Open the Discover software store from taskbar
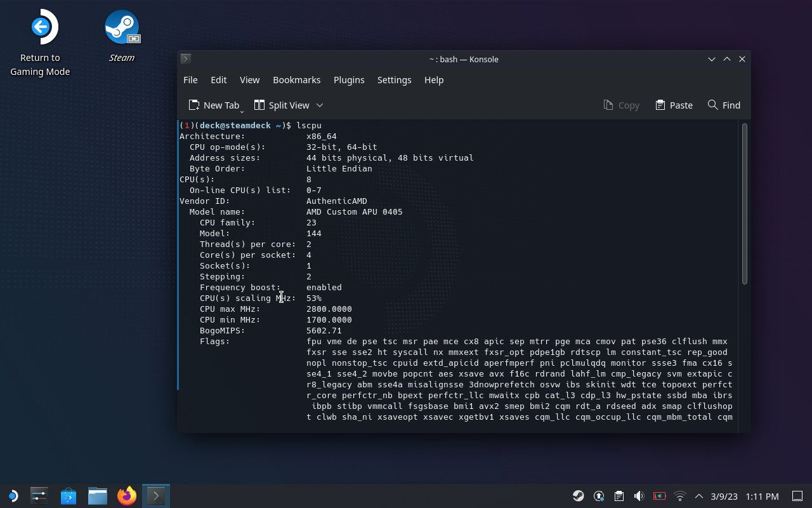Viewport: 812px width, 508px height. coord(68,496)
